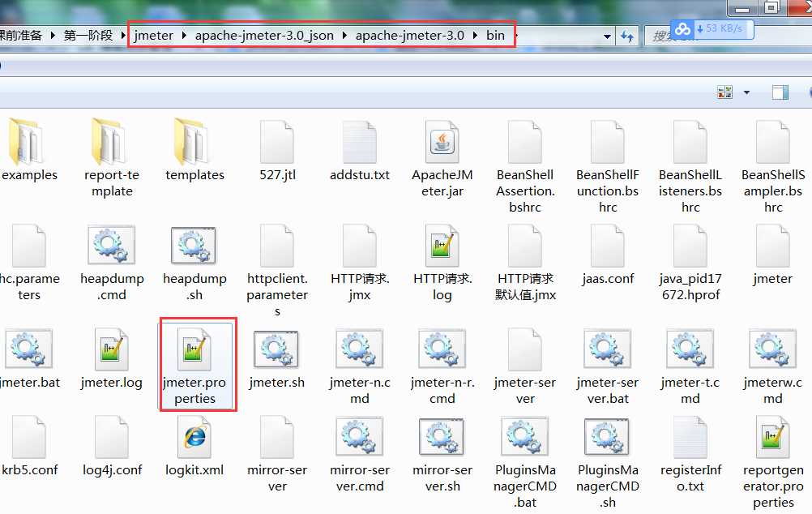812x514 pixels.
Task: Click the mirror-server file name without extension
Action: pyautogui.click(x=277, y=478)
